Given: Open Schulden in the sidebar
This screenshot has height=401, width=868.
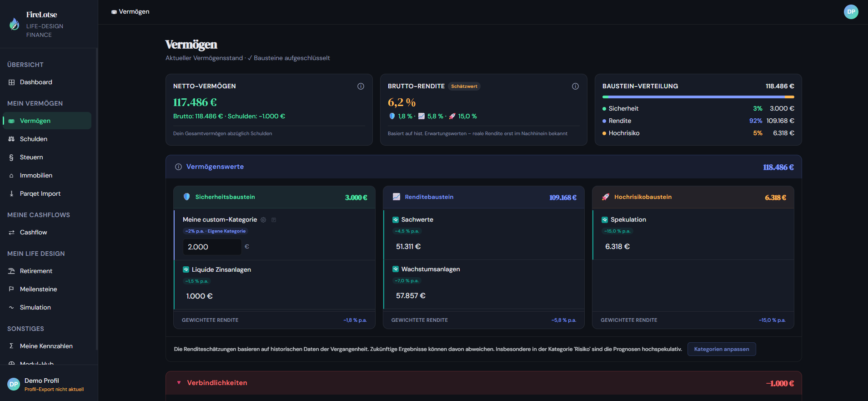Looking at the screenshot, I should pos(34,139).
